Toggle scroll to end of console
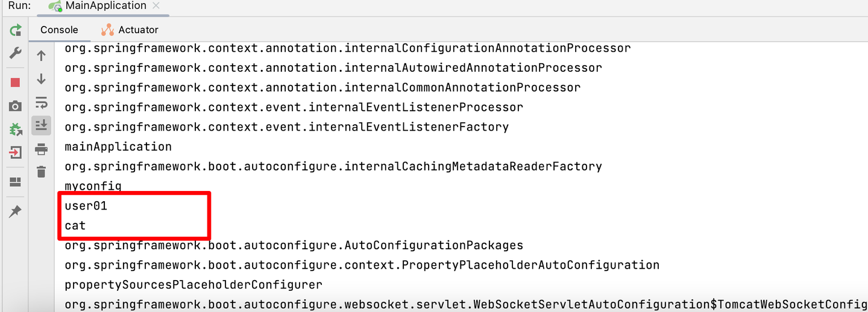This screenshot has height=312, width=868. [41, 125]
